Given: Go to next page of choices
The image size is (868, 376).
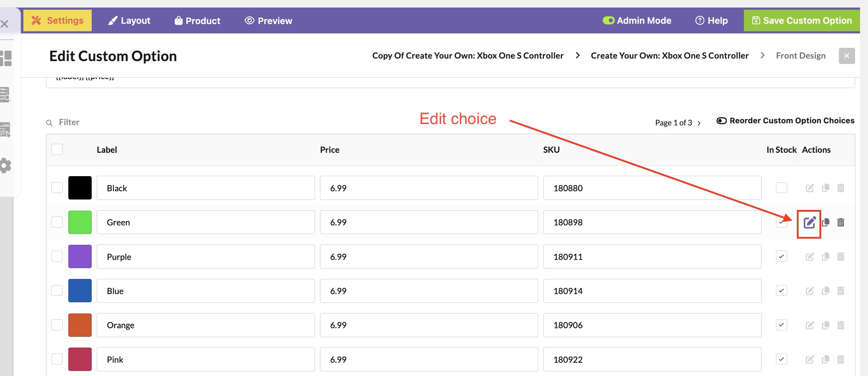Looking at the screenshot, I should [699, 123].
